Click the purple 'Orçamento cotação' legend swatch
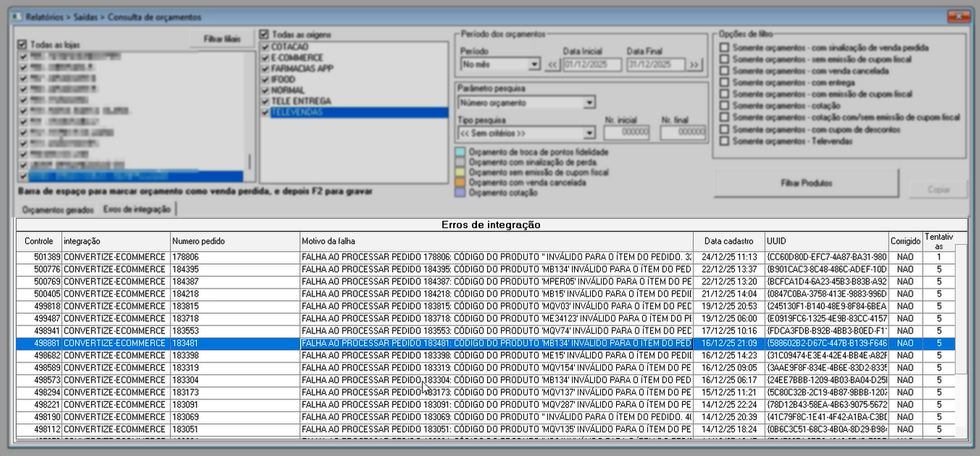 pyautogui.click(x=460, y=193)
